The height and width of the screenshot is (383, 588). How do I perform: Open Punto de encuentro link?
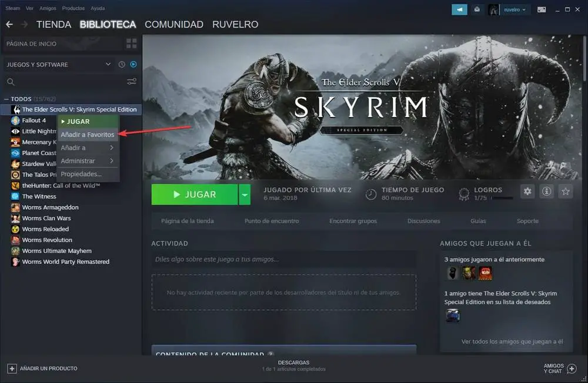[x=272, y=221]
